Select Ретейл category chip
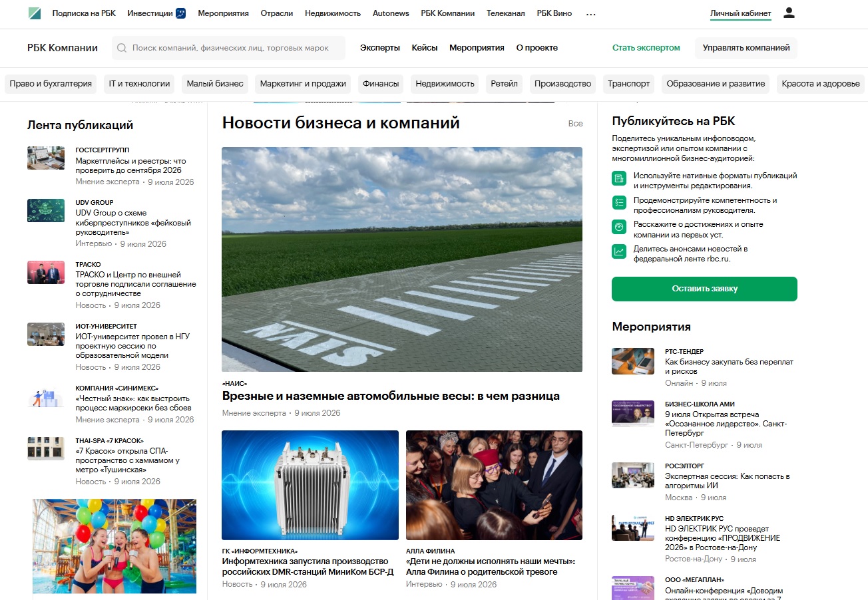 (x=504, y=84)
